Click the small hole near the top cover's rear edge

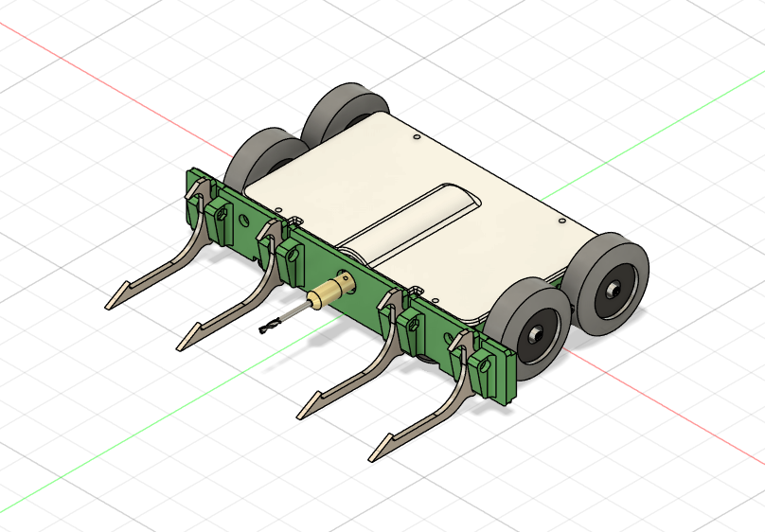(417, 137)
